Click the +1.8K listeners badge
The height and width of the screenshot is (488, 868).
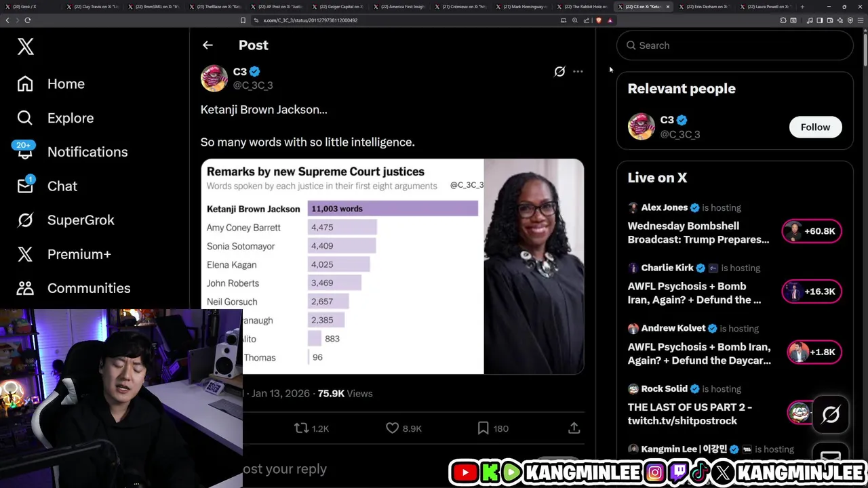click(x=814, y=352)
